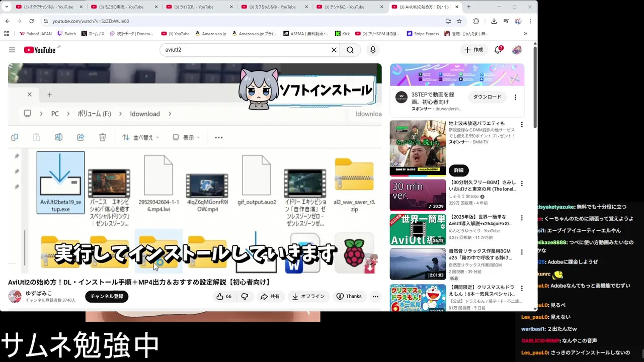Open the ホーム / X bookmark
This screenshot has height=362, width=644.
pos(93,34)
